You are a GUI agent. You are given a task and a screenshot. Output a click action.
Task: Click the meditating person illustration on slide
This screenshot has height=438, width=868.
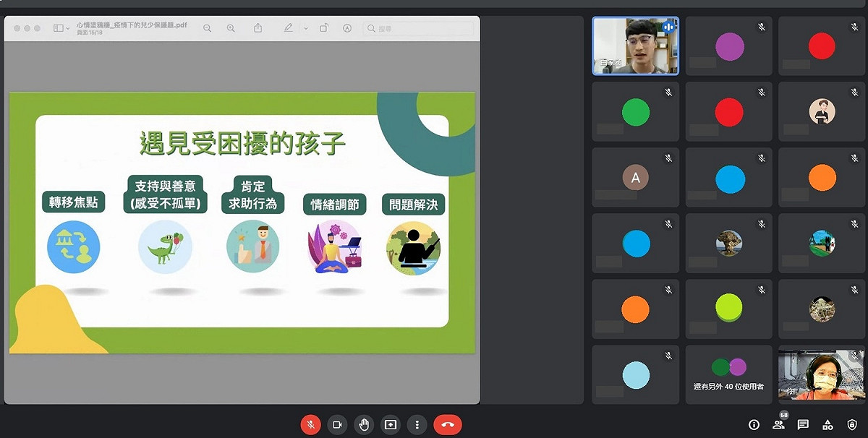[x=334, y=247]
